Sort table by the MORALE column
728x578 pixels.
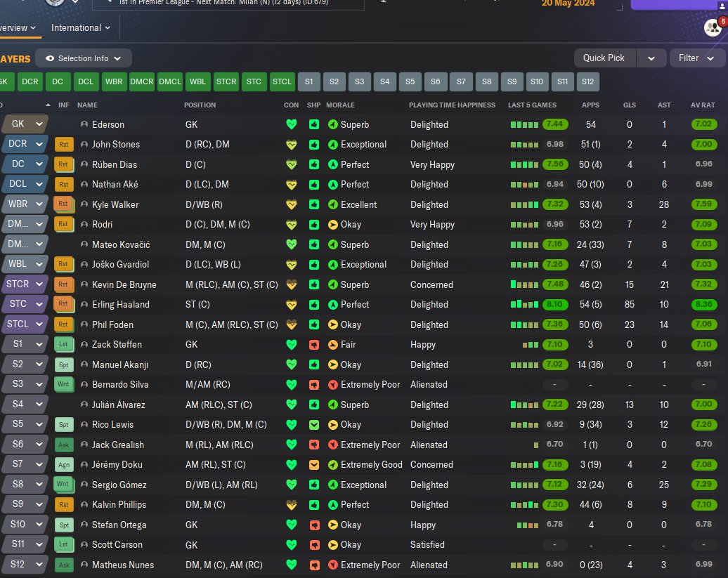click(x=340, y=105)
